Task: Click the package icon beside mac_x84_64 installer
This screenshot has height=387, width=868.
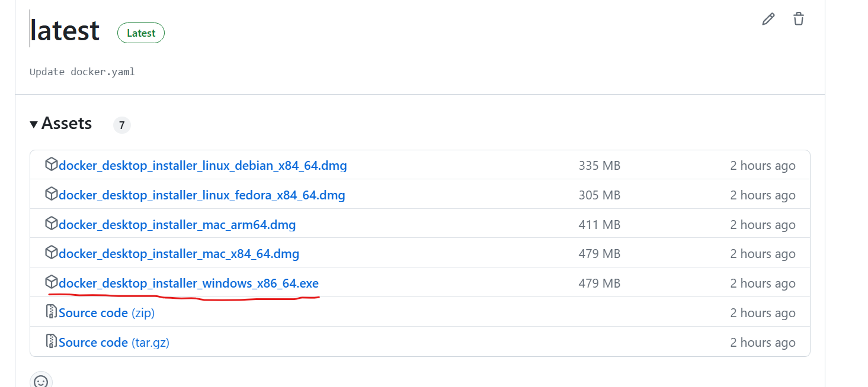Action: tap(52, 253)
